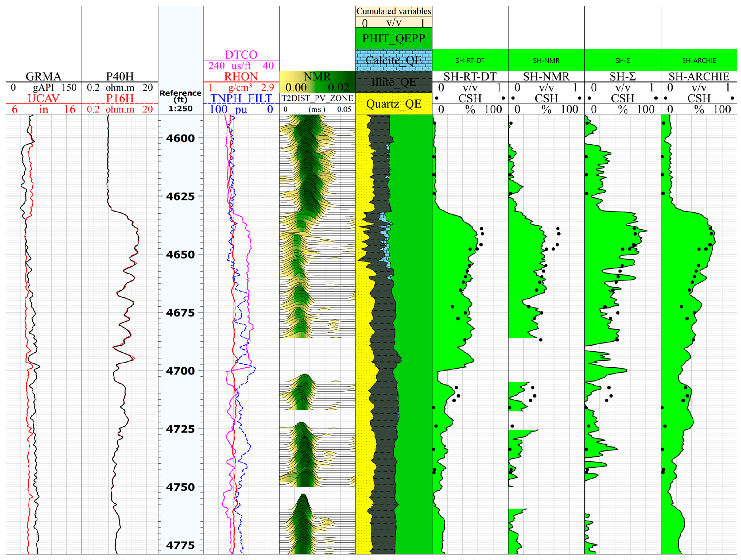Click green SH-ARCHIE header bar
Viewport: 741px width, 560px height.
point(699,60)
